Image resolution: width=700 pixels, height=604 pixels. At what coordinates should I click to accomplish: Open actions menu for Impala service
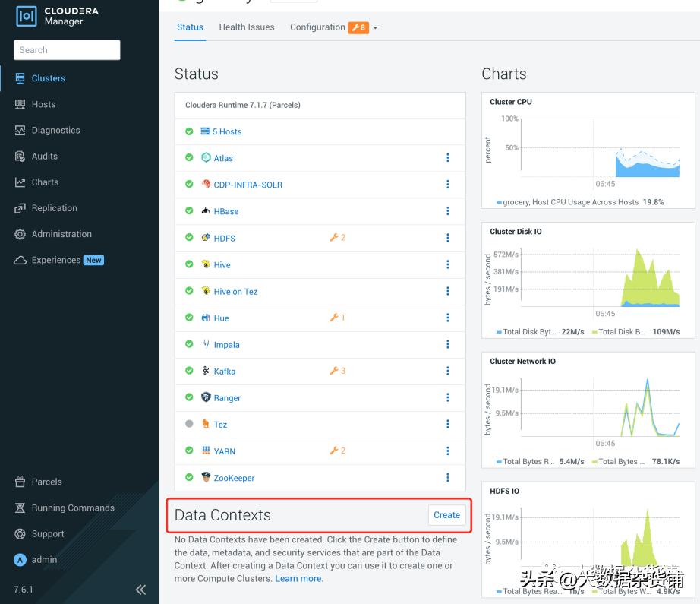(448, 344)
